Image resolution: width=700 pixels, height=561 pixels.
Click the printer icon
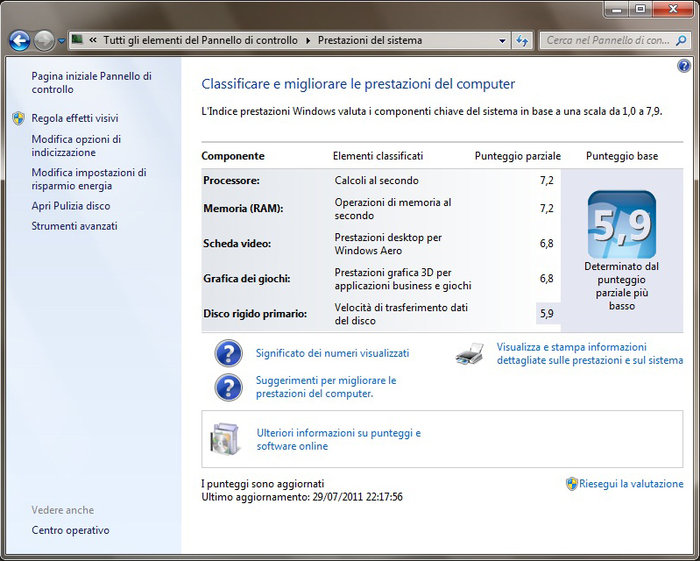pyautogui.click(x=470, y=353)
